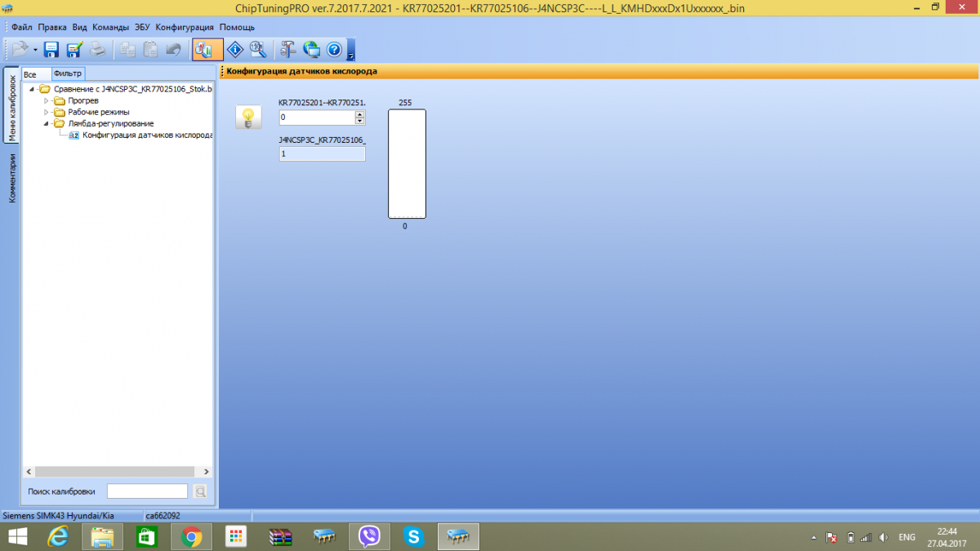The width and height of the screenshot is (980, 551).
Task: Select Конфигурация датчиков кислорода tree item
Action: point(147,135)
